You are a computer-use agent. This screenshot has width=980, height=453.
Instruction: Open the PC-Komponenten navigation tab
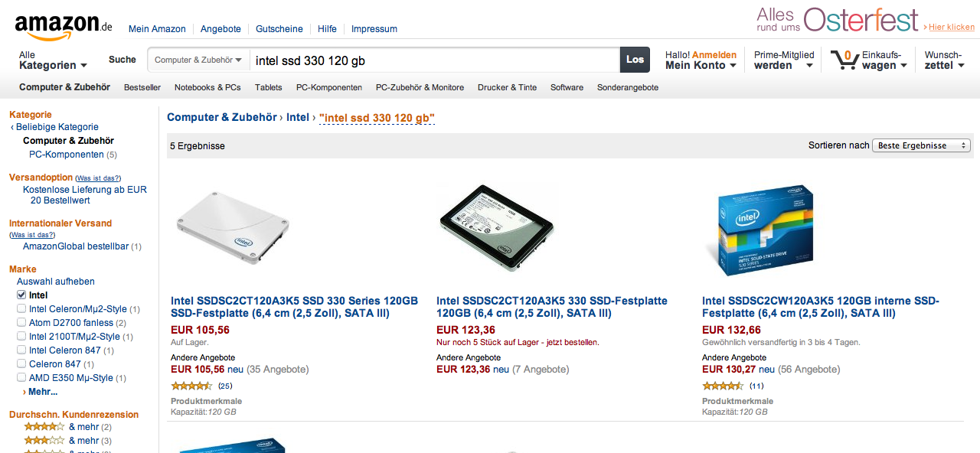pos(329,87)
